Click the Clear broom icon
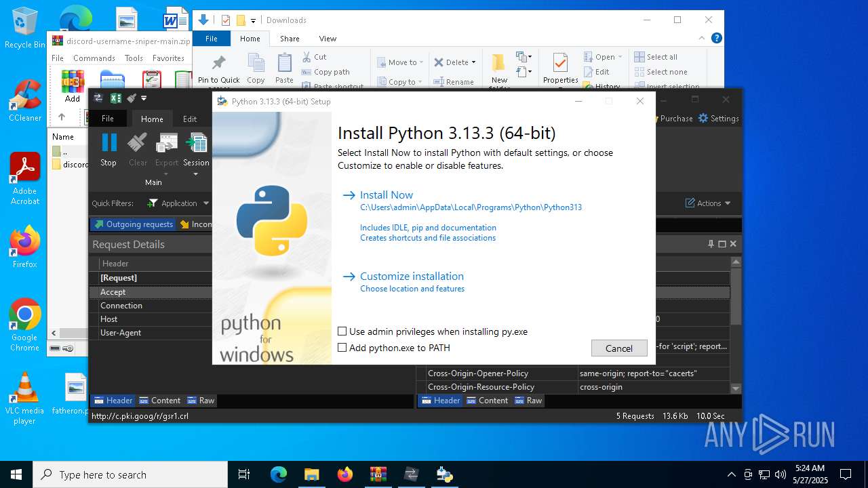The height and width of the screenshot is (488, 868). [x=138, y=150]
